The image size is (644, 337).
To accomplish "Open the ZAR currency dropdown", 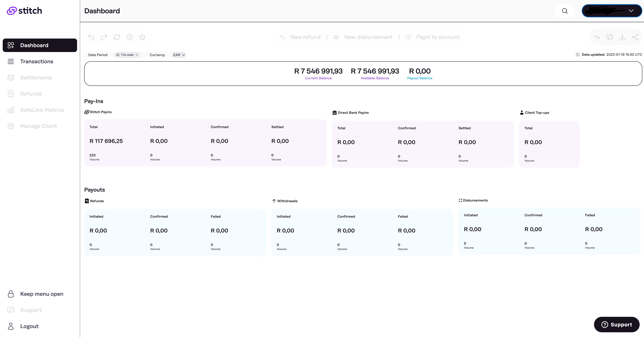I will click(x=178, y=55).
